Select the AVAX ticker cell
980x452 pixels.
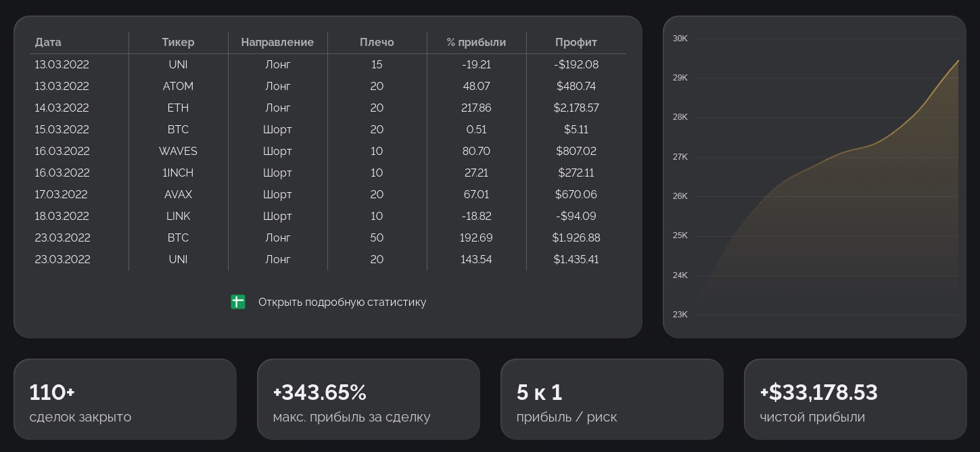click(178, 194)
